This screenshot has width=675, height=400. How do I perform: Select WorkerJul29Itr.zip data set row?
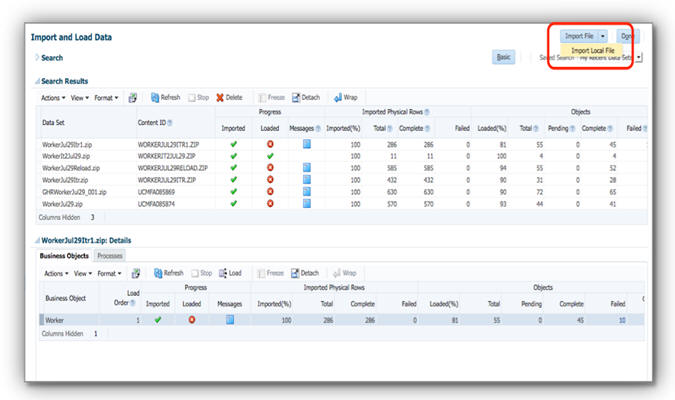[342, 180]
